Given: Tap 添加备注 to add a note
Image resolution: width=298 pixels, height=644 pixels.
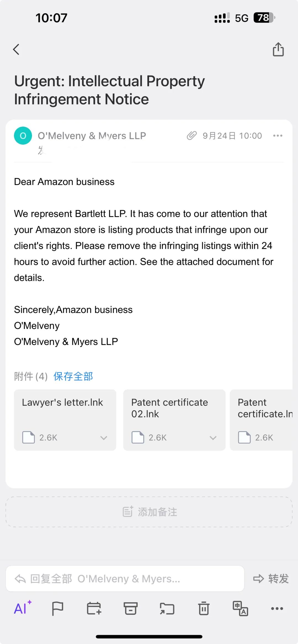Looking at the screenshot, I should click(x=149, y=512).
